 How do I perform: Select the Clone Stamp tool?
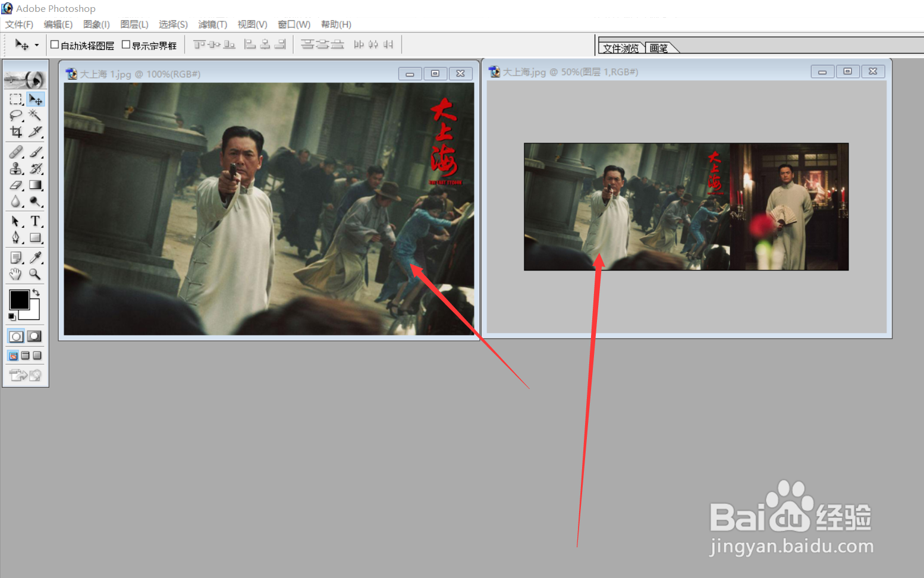pyautogui.click(x=16, y=169)
